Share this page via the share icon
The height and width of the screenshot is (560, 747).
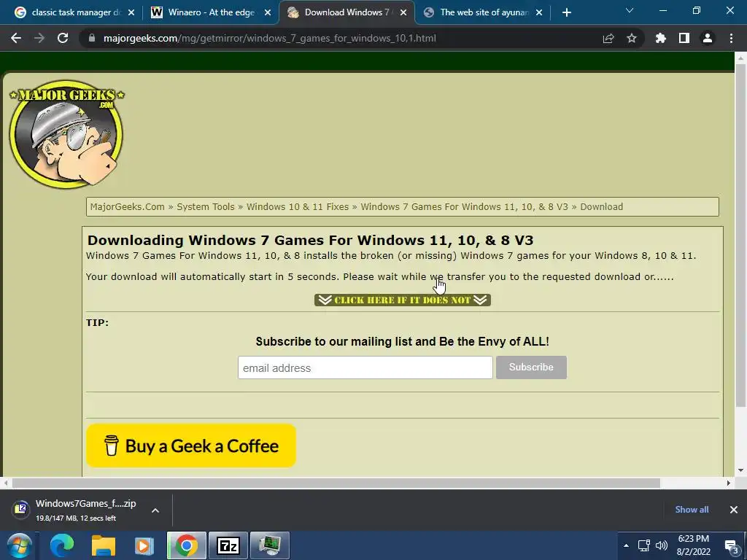608,38
